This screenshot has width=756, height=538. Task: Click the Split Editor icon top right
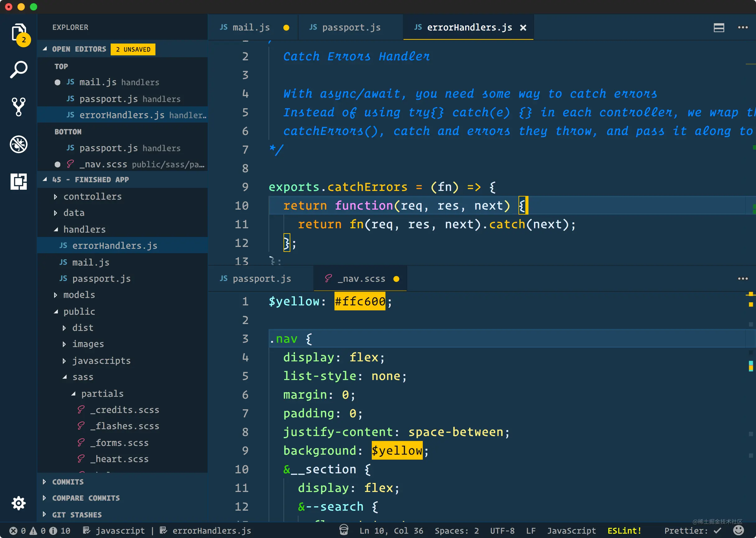click(719, 27)
